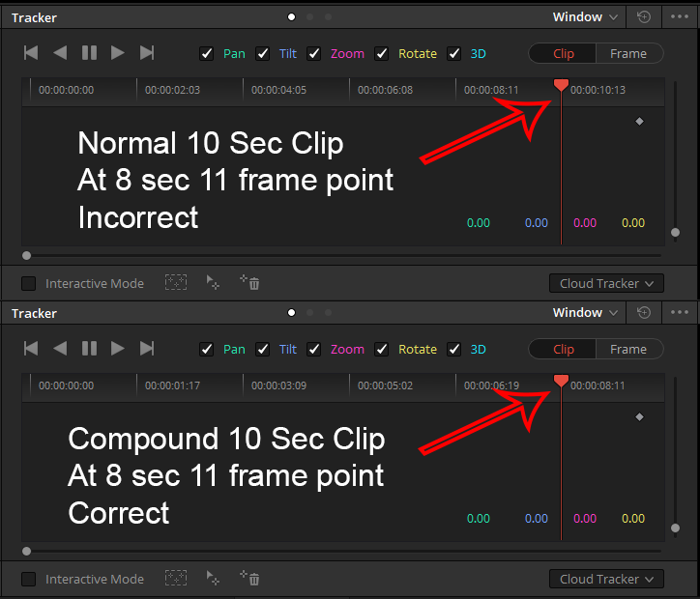Image resolution: width=700 pixels, height=599 pixels.
Task: Track forward in top Tracker panel
Action: [117, 52]
